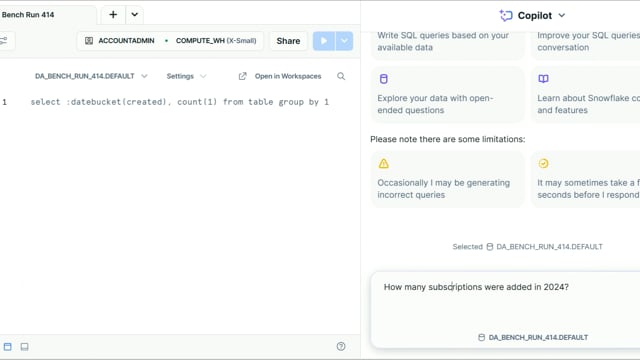Click the Share button

click(288, 41)
